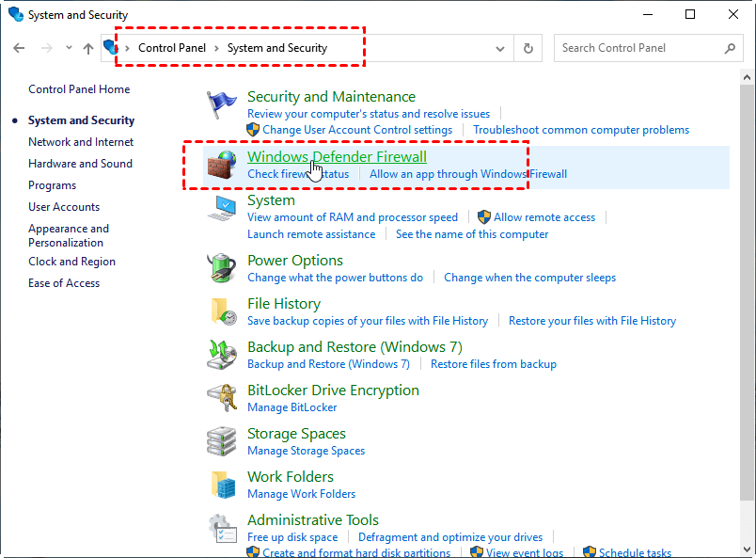Click the forward navigation arrow
756x558 pixels.
pos(47,48)
